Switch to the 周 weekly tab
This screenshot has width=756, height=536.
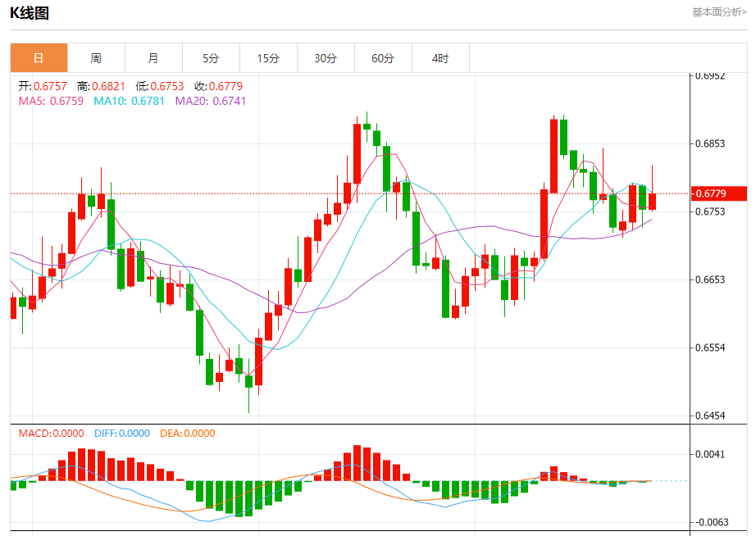tap(97, 58)
